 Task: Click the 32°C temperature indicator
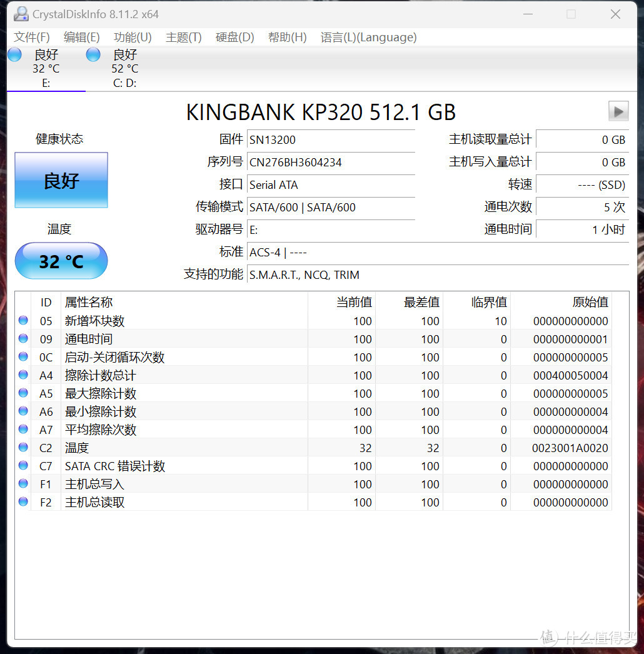tap(61, 261)
